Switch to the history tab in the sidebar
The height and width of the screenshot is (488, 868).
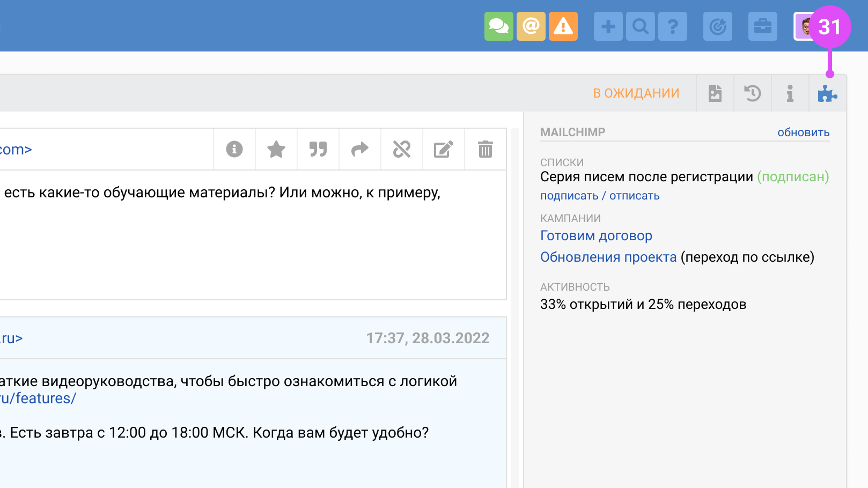point(752,93)
